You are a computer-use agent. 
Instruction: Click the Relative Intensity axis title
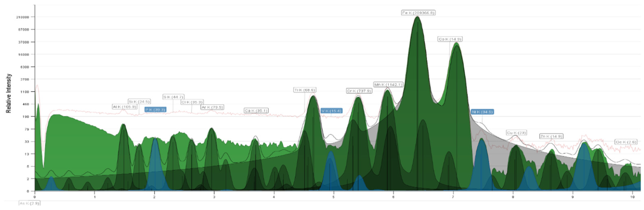(9, 93)
